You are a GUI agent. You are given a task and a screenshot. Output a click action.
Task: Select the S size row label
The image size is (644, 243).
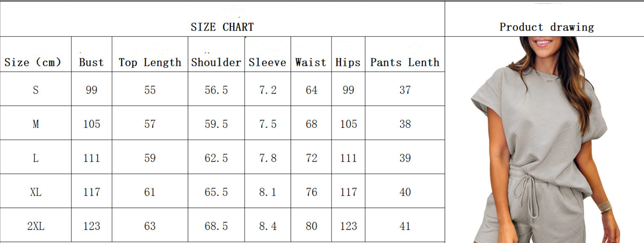coord(36,90)
